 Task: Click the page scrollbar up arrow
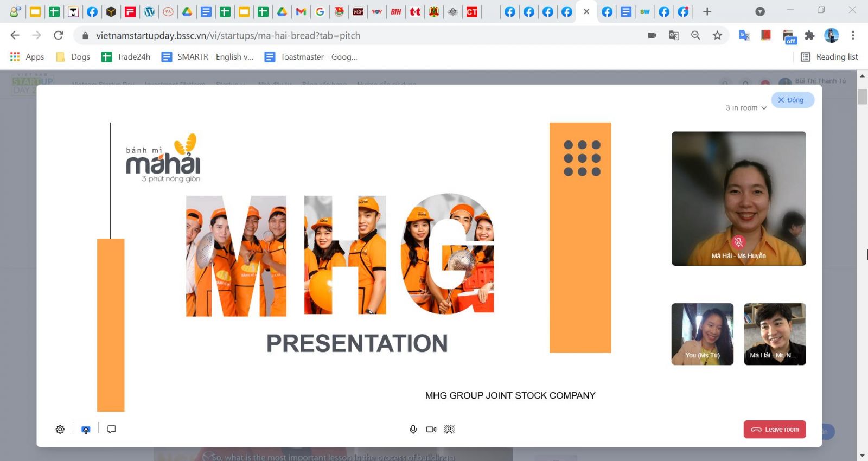[862, 76]
